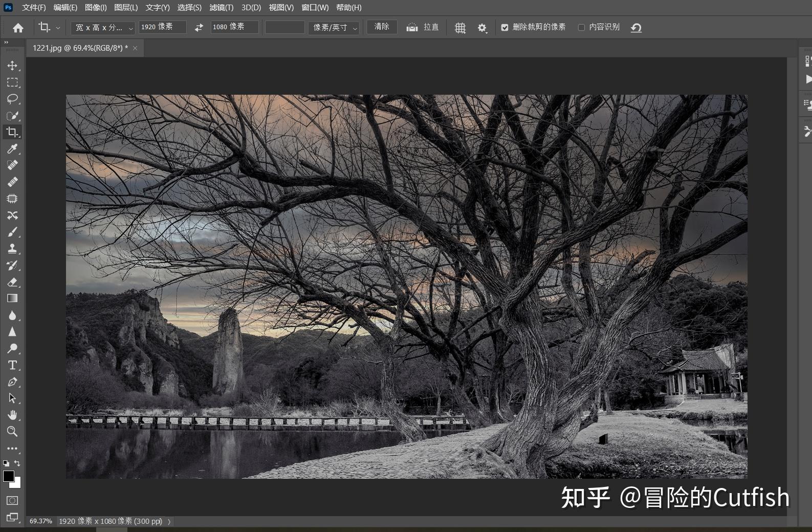This screenshot has height=532, width=812.
Task: Open the 图像(I) menu
Action: click(x=96, y=8)
